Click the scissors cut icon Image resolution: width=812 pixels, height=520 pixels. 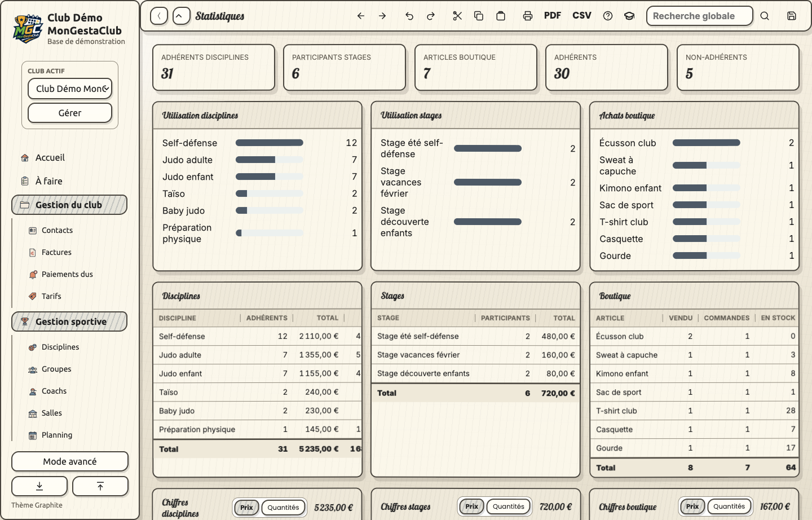(457, 16)
